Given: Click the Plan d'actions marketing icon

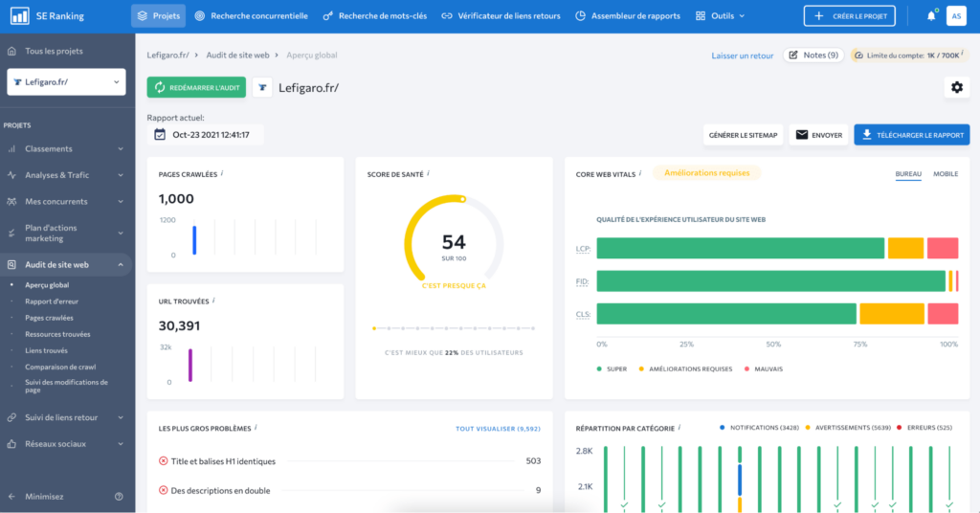Looking at the screenshot, I should [11, 234].
